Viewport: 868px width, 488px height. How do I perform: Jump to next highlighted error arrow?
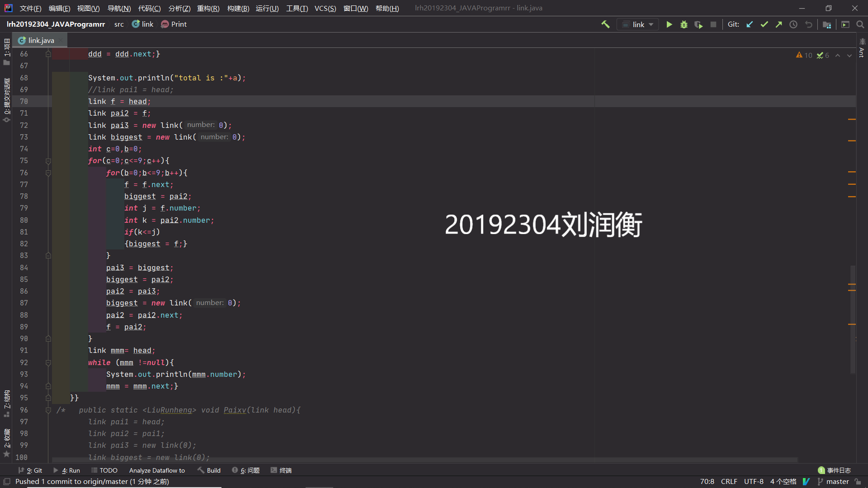coord(849,55)
